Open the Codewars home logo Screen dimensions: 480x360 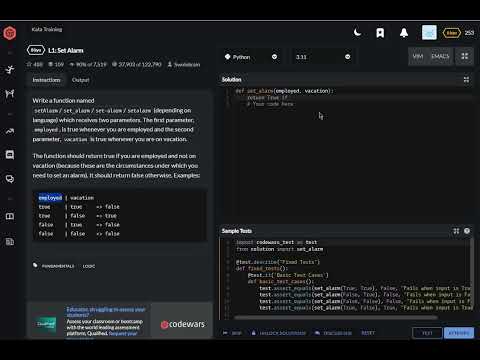(10, 33)
